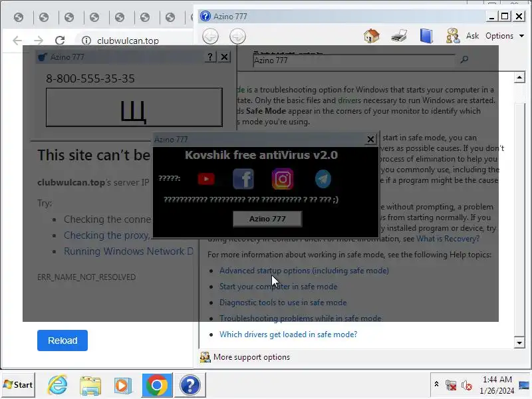Select the fifth Chrome tab
This screenshot has height=399, width=532.
pyautogui.click(x=120, y=17)
